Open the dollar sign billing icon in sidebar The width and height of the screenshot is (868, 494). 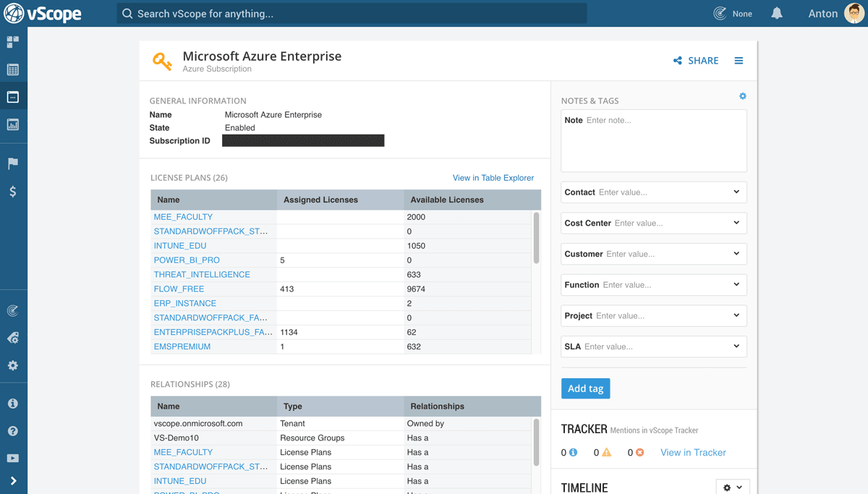point(13,192)
